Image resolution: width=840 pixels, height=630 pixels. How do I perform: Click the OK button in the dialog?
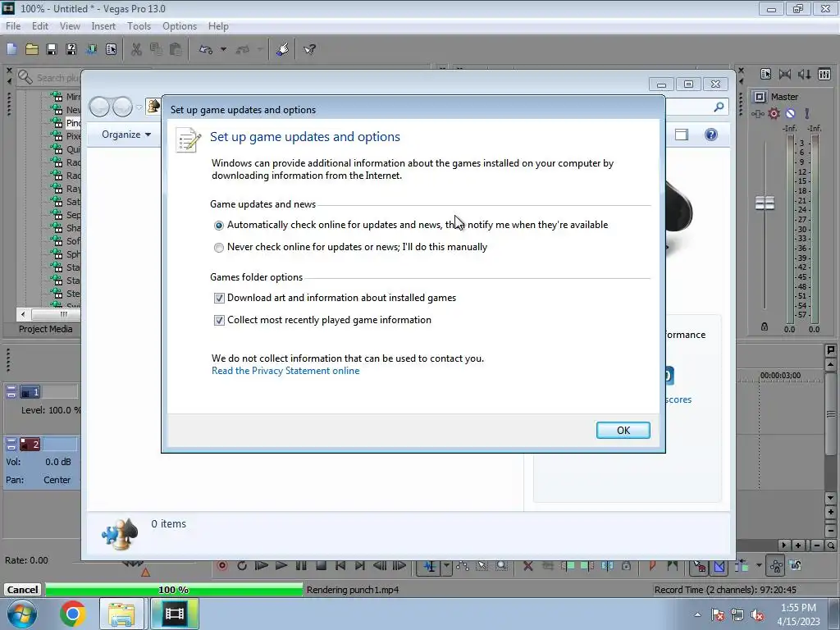coord(623,430)
